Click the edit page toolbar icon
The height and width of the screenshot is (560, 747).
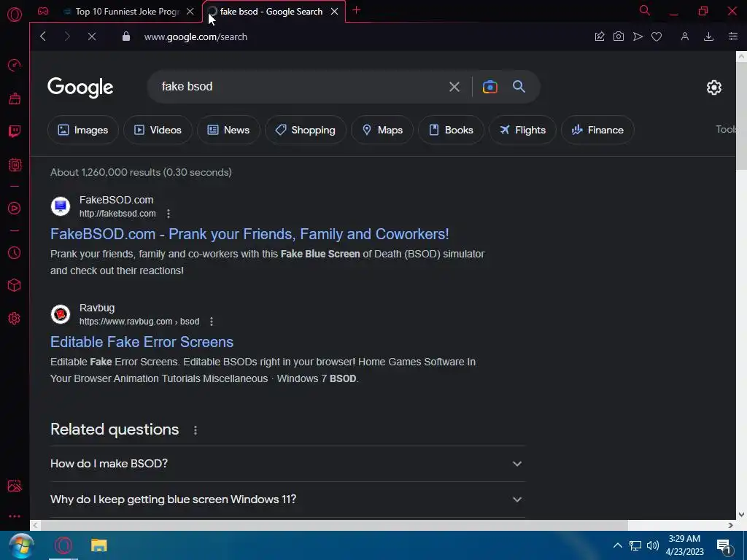[x=600, y=36]
